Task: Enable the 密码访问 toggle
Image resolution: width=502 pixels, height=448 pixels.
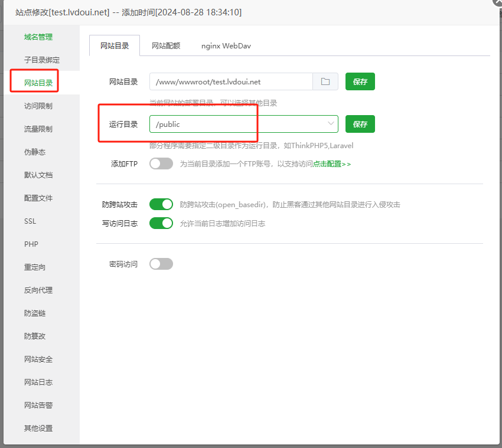Action: pos(161,264)
